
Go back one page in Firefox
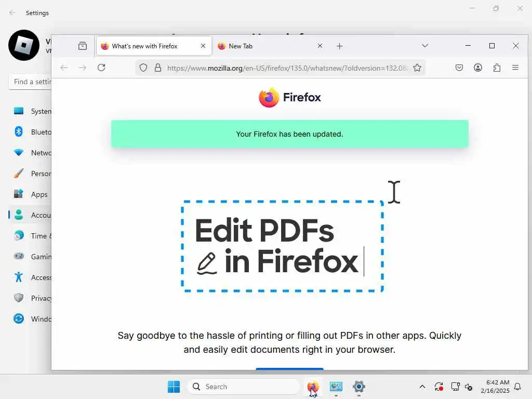(x=64, y=68)
